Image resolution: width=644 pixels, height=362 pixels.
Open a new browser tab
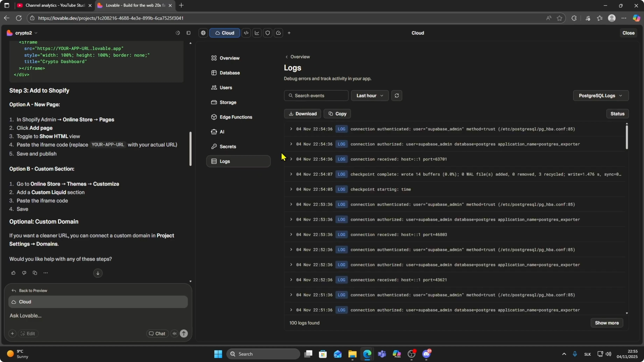(x=181, y=5)
